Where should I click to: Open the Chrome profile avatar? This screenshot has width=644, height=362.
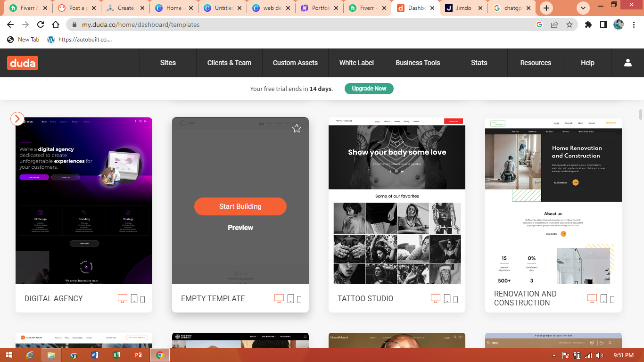coord(619,25)
